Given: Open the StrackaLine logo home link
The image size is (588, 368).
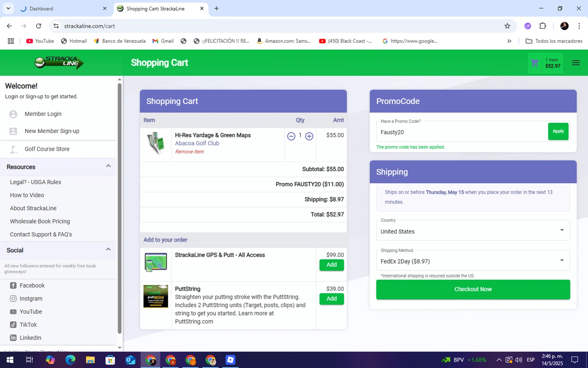Looking at the screenshot, I should 59,62.
